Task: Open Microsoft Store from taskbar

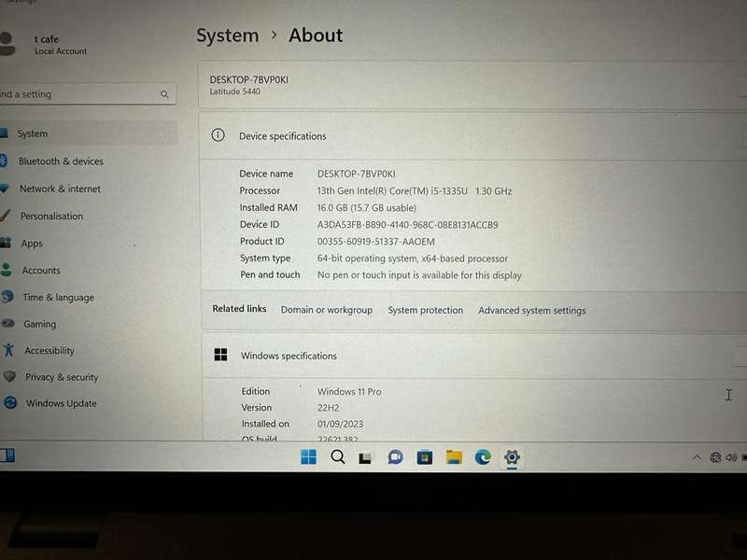Action: click(x=425, y=457)
